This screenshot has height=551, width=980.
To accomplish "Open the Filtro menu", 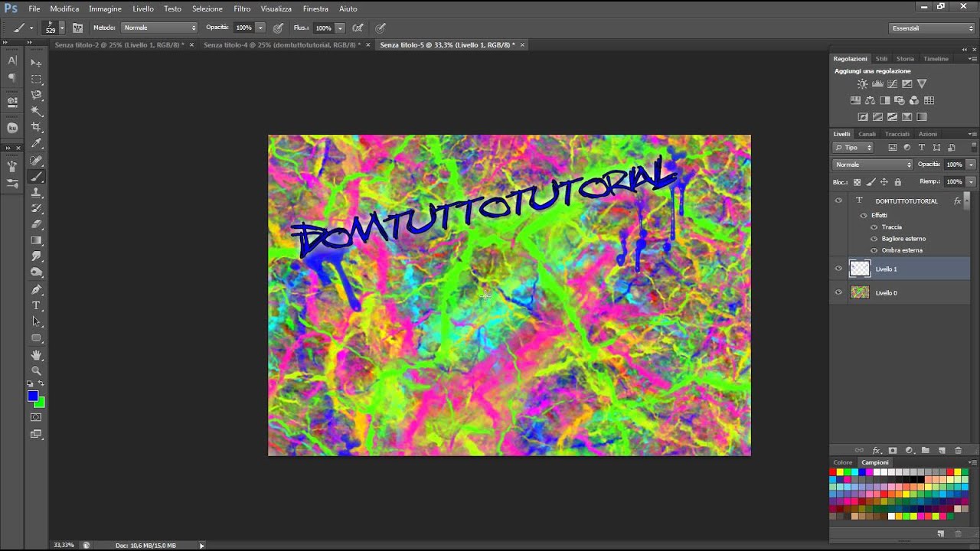I will pyautogui.click(x=242, y=8).
